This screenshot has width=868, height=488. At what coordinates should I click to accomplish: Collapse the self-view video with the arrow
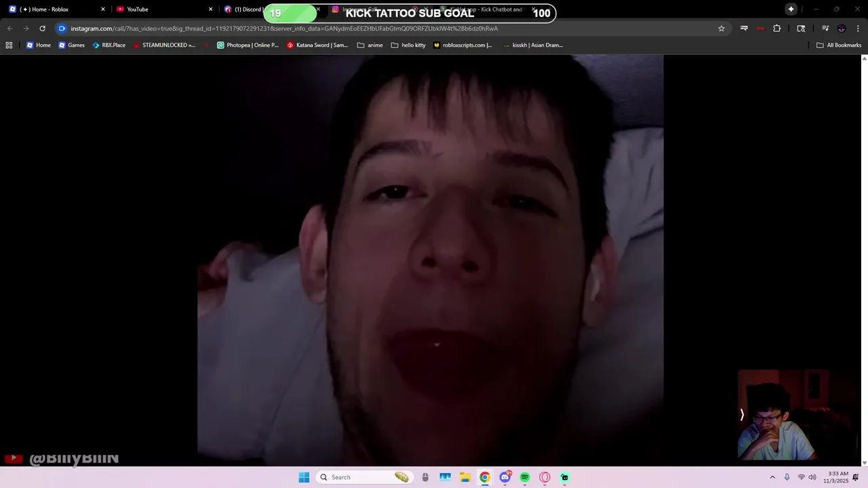(x=742, y=415)
